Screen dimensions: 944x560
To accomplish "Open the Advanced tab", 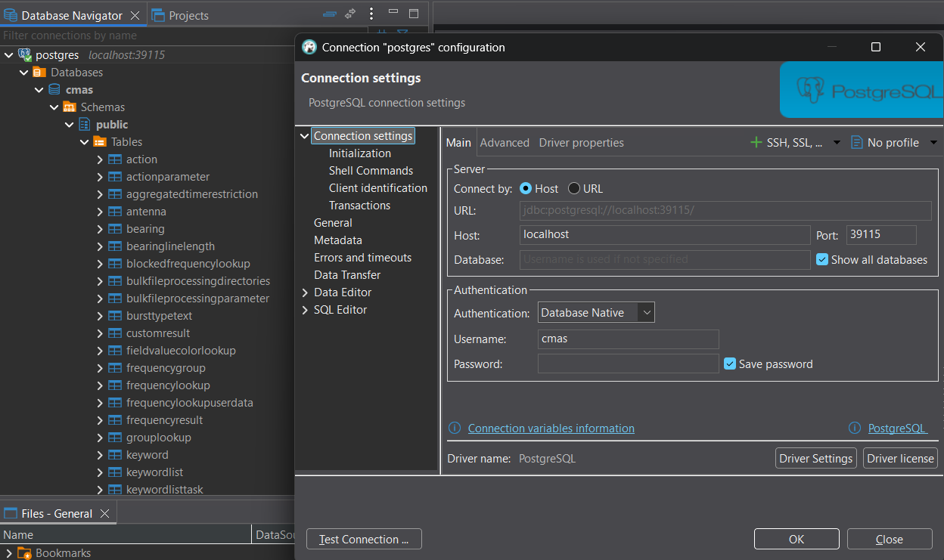I will click(x=505, y=143).
